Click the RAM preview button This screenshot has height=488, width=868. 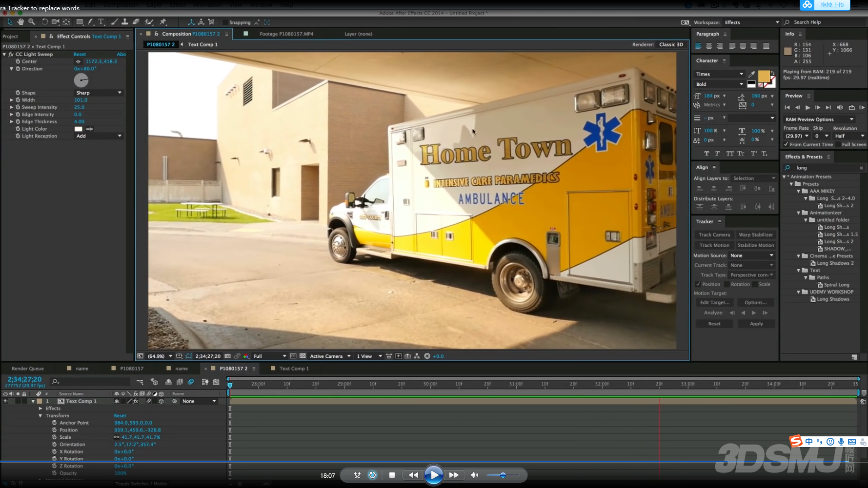(x=862, y=107)
